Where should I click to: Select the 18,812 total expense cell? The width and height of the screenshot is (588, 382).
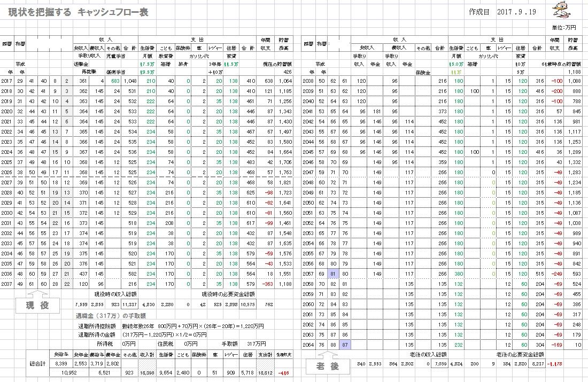pos(265,373)
